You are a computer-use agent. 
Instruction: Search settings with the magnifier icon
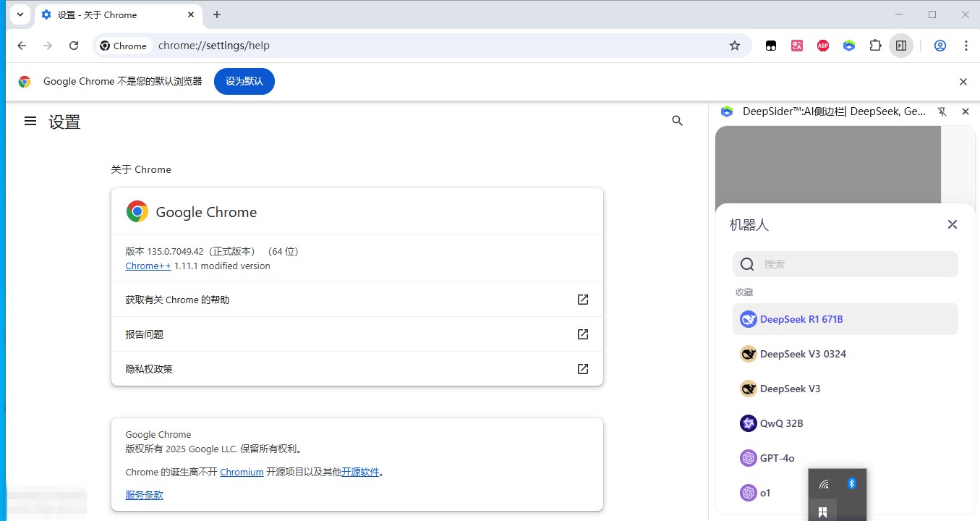coord(677,121)
